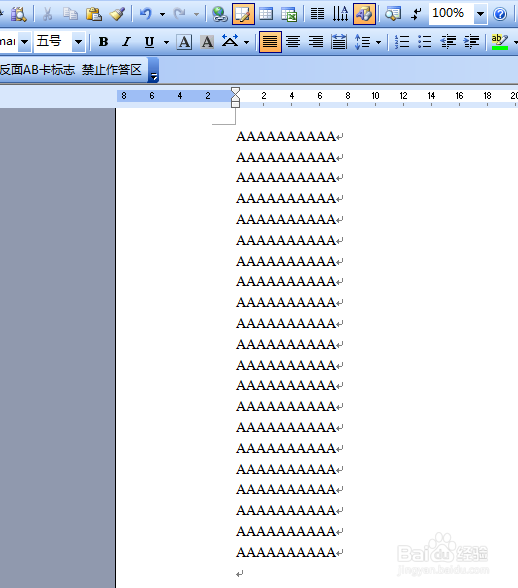Apply bulleted list formatting
Viewport: 518px width, 588px height.
[x=425, y=42]
